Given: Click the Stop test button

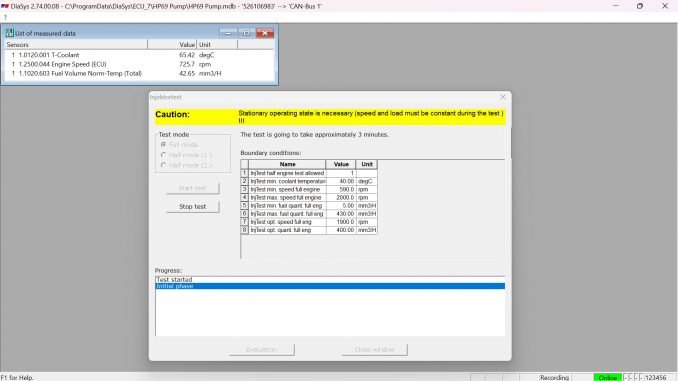Looking at the screenshot, I should tap(192, 207).
